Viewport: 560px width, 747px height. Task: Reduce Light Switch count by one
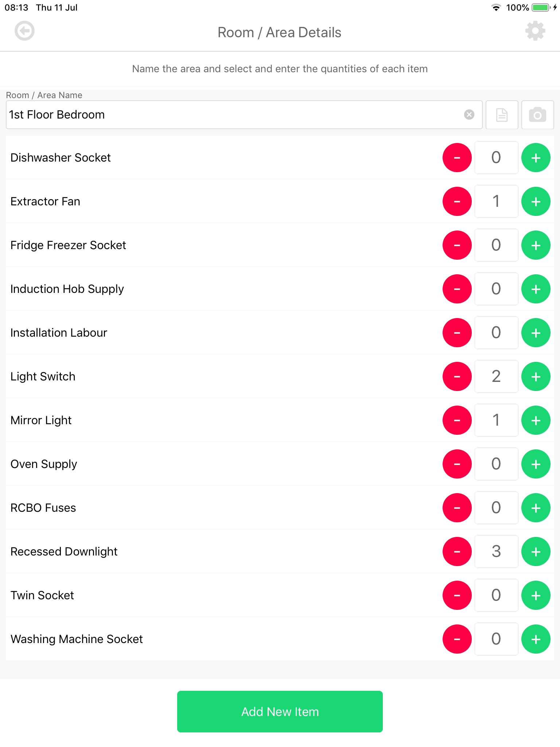(457, 376)
